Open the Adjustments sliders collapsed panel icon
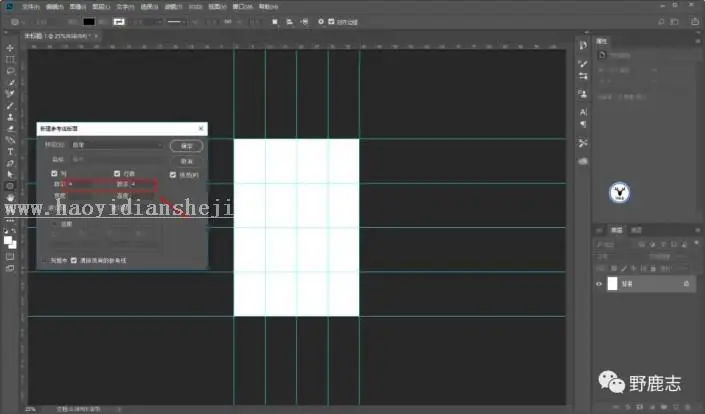This screenshot has height=414, width=705. (x=583, y=76)
